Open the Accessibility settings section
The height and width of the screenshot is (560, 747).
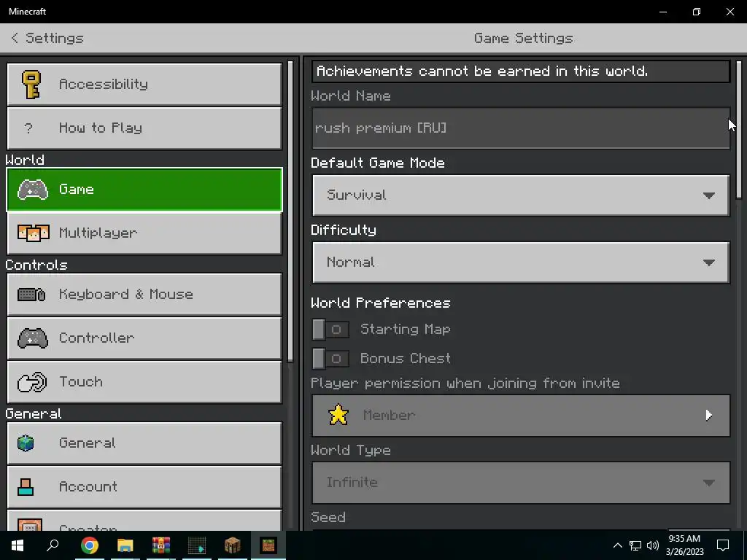pos(144,85)
